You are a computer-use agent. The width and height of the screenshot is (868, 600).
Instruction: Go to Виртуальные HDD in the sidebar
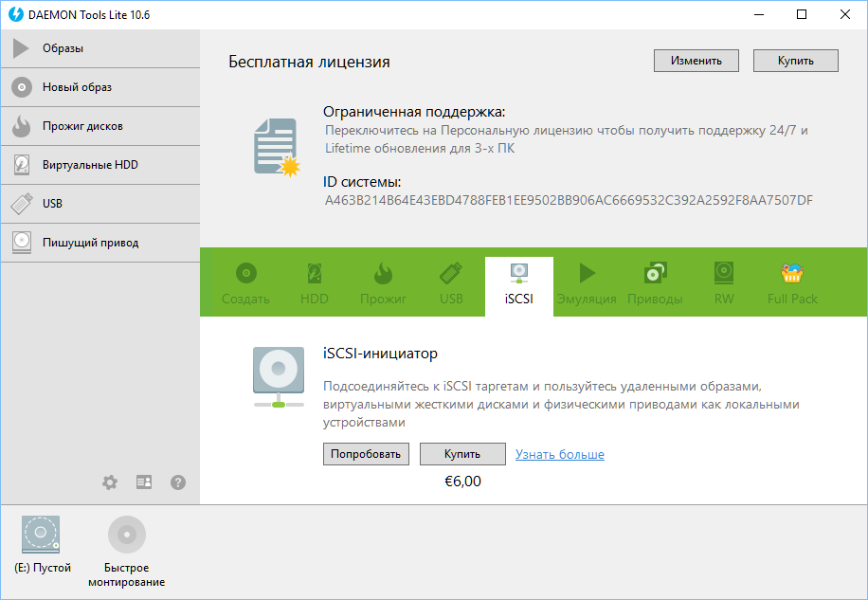(x=100, y=165)
